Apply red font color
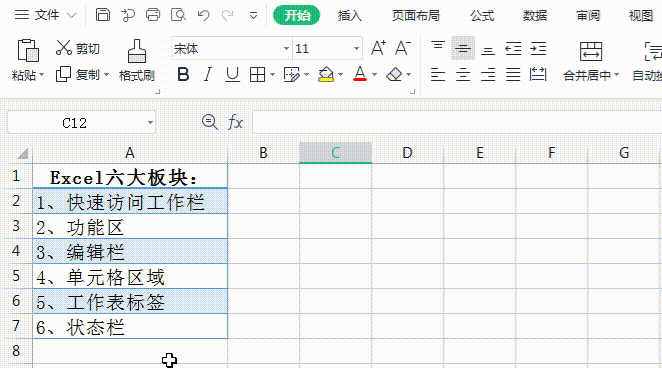The width and height of the screenshot is (662, 368). [x=360, y=74]
